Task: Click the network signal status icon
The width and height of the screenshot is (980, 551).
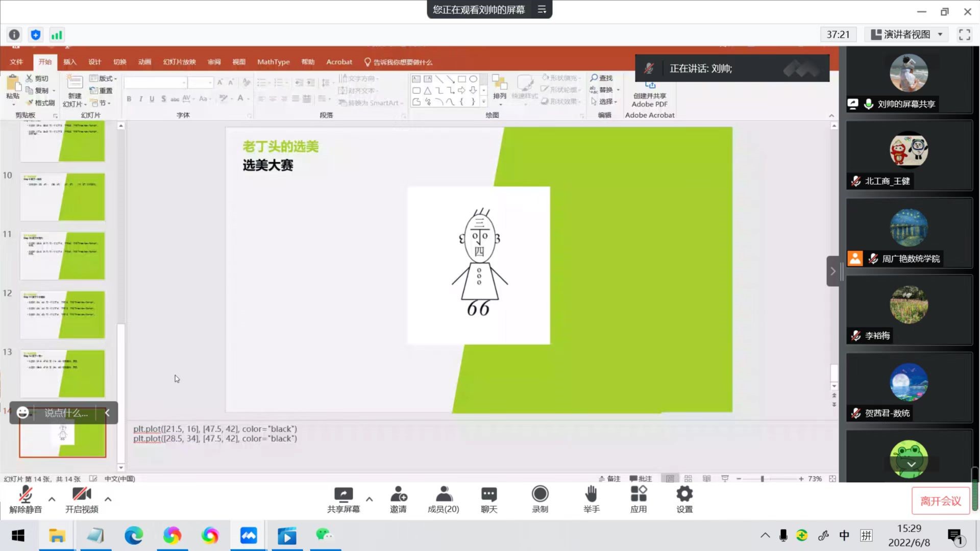Action: point(57,35)
